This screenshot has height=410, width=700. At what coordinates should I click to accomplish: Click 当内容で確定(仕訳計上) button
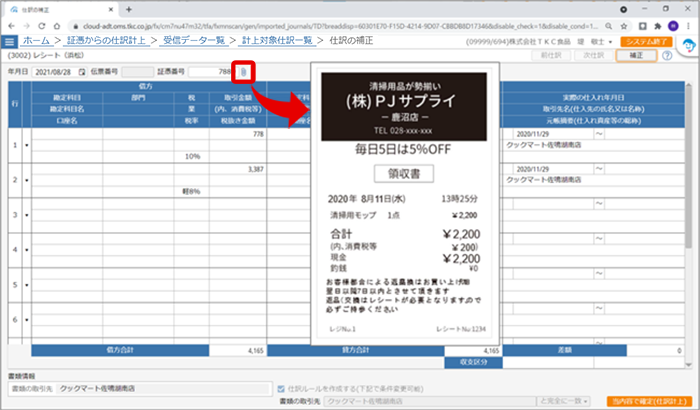point(650,401)
